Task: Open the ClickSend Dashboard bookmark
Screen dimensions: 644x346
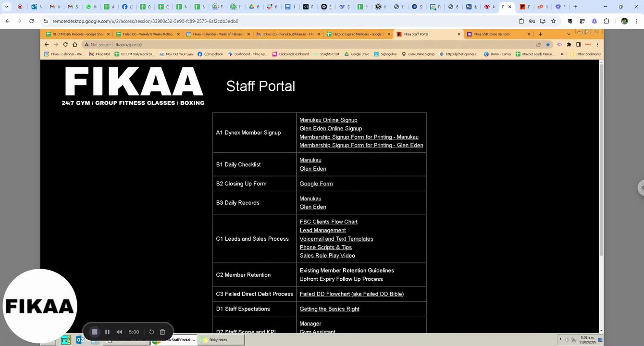Action: pyautogui.click(x=290, y=54)
